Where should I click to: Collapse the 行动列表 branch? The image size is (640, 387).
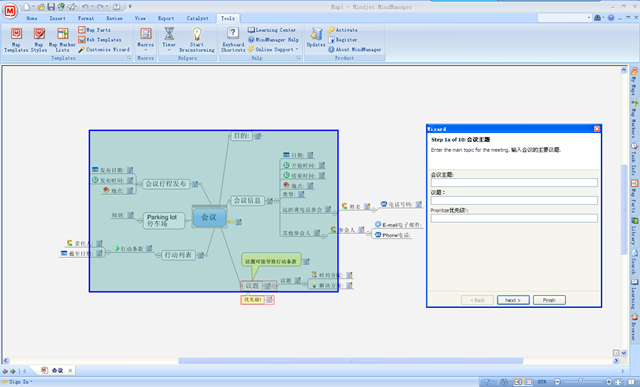pyautogui.click(x=158, y=255)
